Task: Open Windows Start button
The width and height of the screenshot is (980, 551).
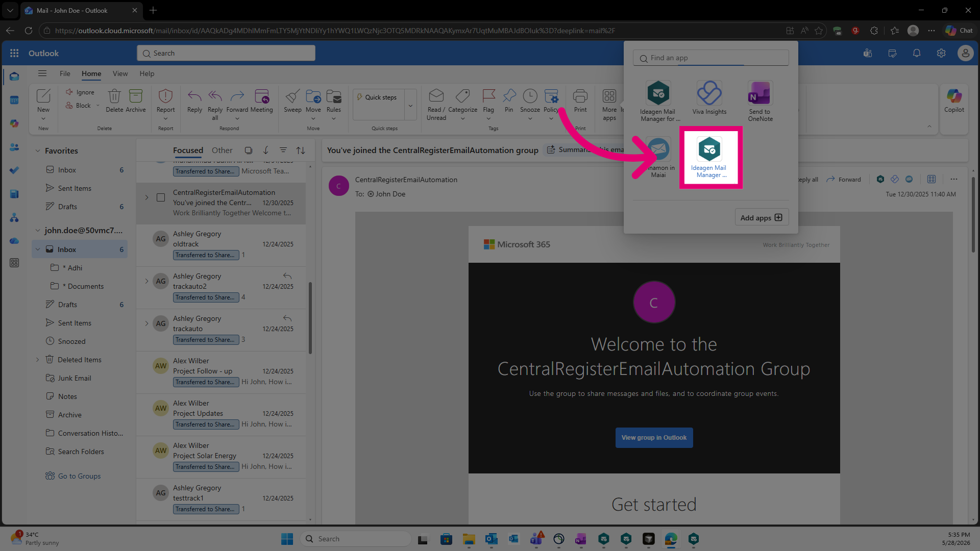Action: pyautogui.click(x=287, y=539)
